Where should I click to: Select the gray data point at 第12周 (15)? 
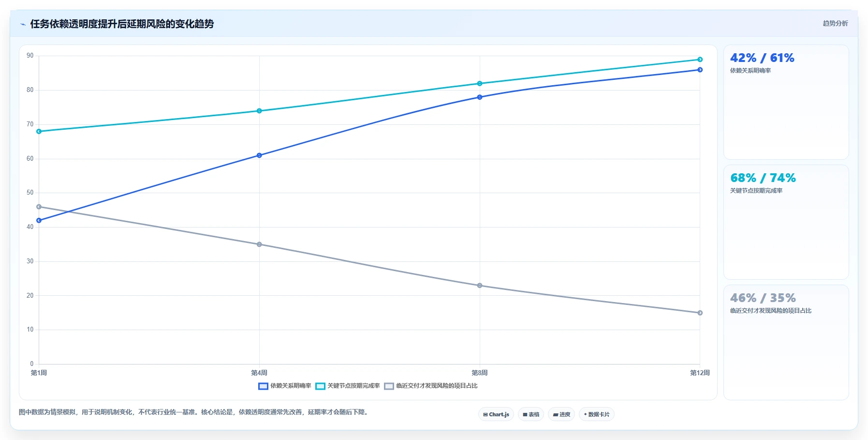click(x=700, y=313)
